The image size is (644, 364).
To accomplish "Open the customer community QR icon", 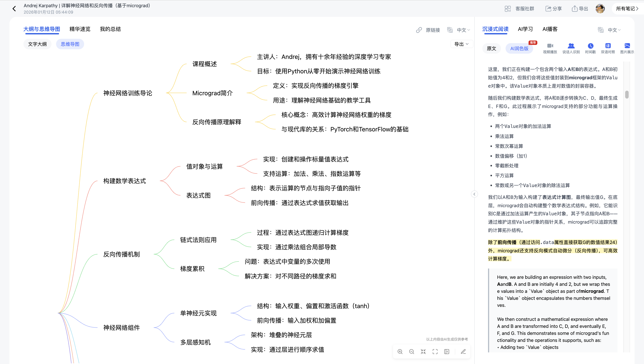I will (508, 9).
